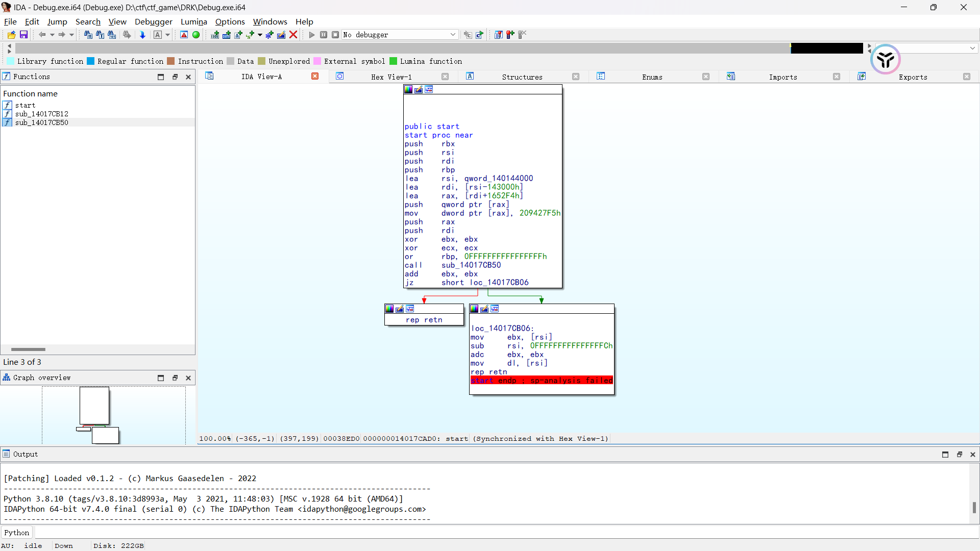The image size is (980, 551).
Task: Open the Jump menu
Action: [57, 21]
